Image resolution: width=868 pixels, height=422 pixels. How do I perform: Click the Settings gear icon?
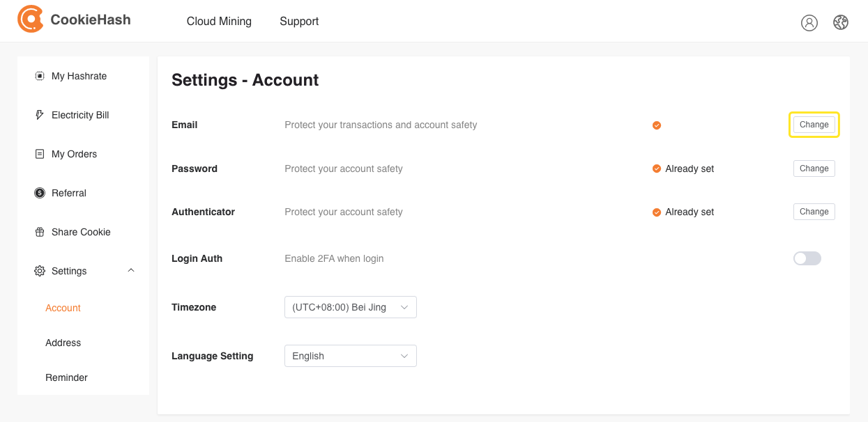[x=40, y=271]
